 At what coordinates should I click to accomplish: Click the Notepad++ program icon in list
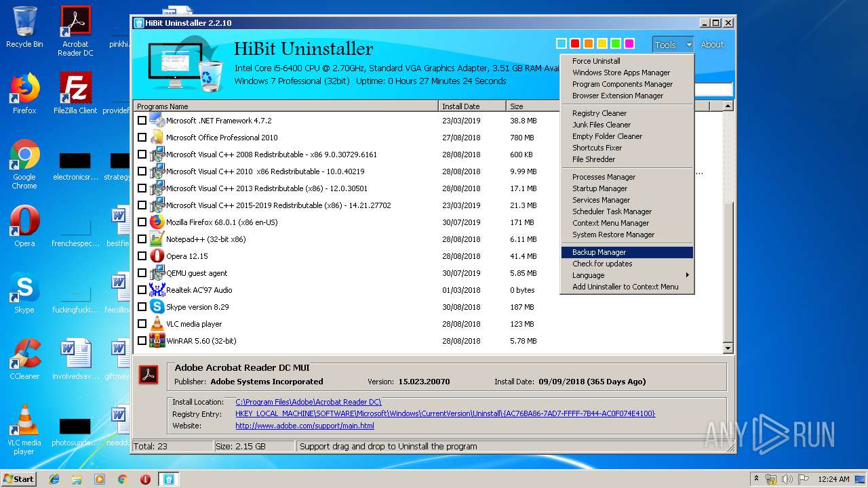157,239
